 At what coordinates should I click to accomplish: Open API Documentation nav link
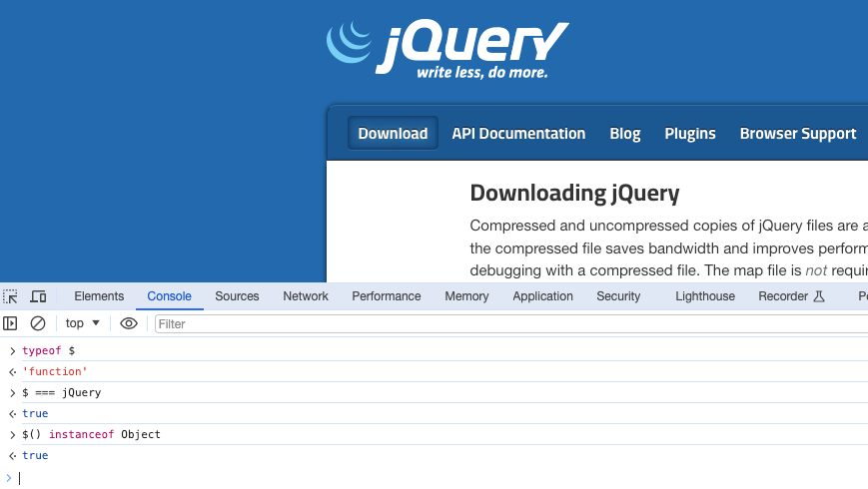point(518,134)
